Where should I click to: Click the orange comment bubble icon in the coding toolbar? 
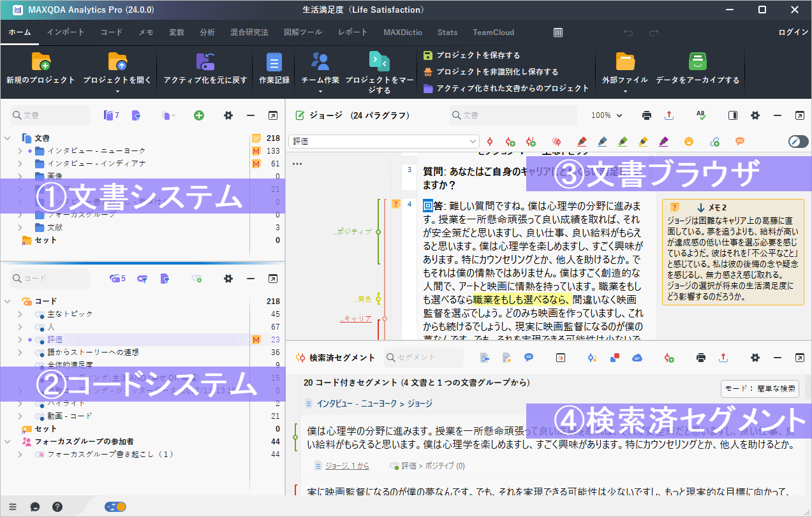[740, 142]
